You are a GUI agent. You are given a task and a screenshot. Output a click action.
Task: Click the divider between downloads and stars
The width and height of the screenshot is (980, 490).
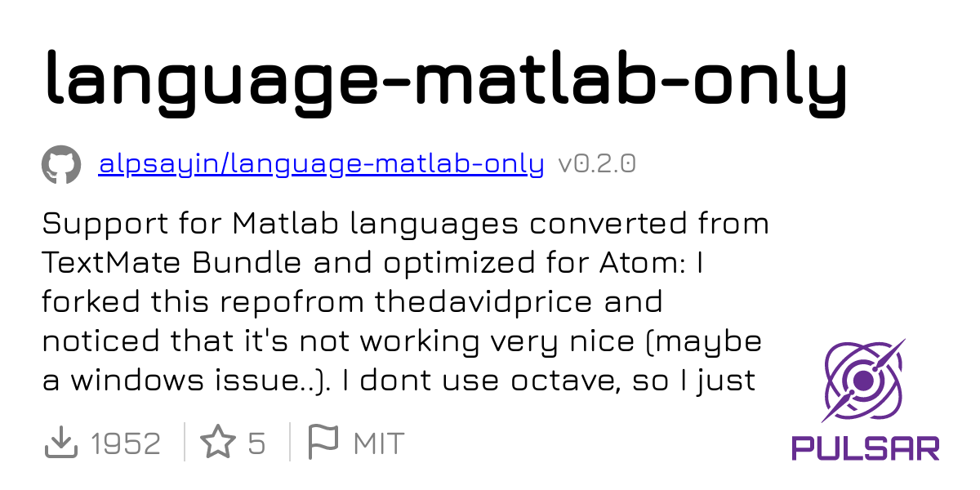tap(185, 443)
